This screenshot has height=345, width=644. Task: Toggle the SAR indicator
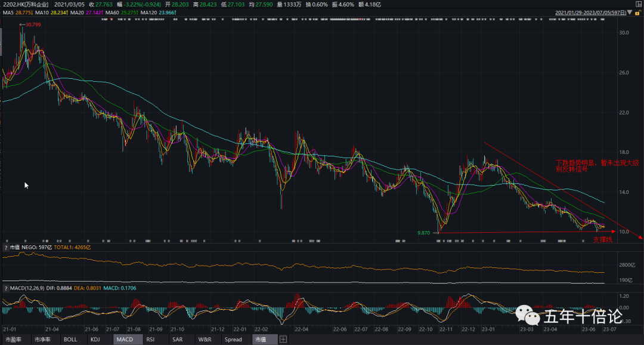click(177, 340)
